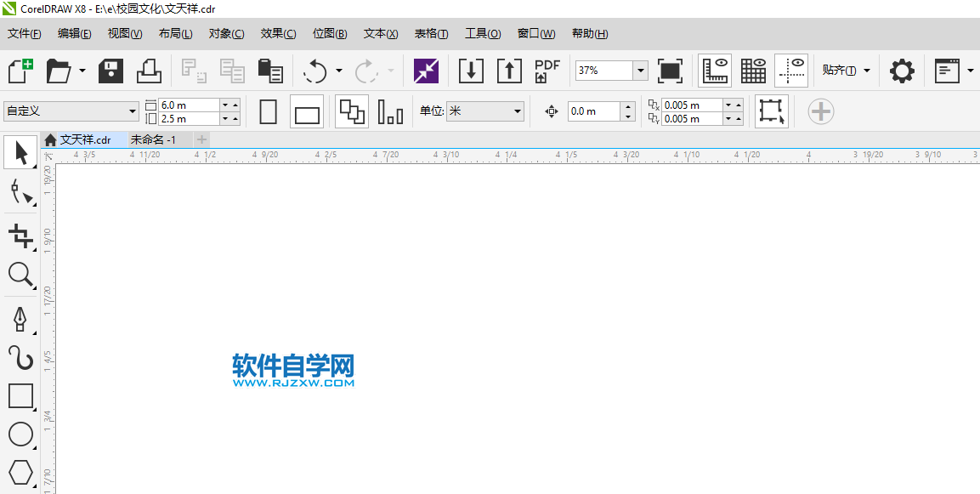Switch to the 未命名 -1 document tab

pyautogui.click(x=153, y=139)
